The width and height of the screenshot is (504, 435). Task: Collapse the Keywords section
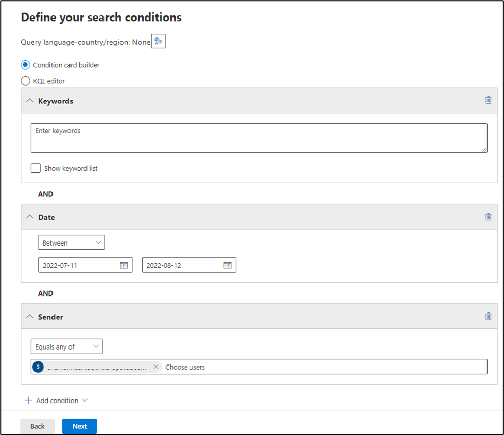click(29, 100)
